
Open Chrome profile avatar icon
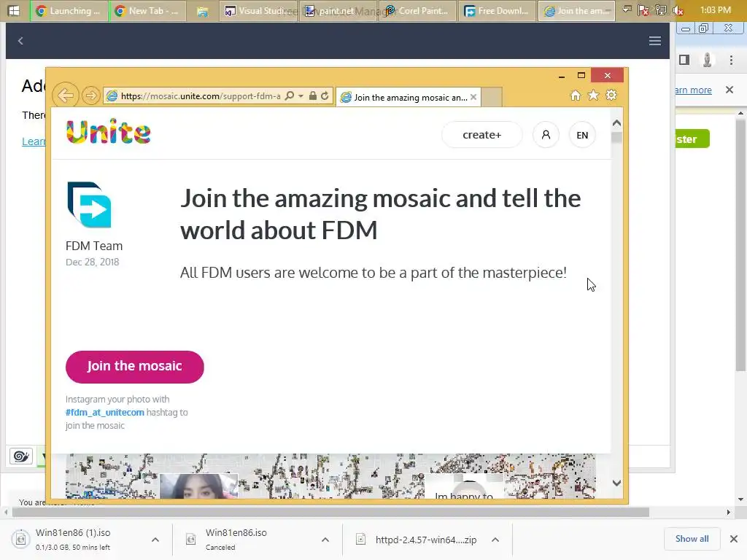pyautogui.click(x=707, y=60)
